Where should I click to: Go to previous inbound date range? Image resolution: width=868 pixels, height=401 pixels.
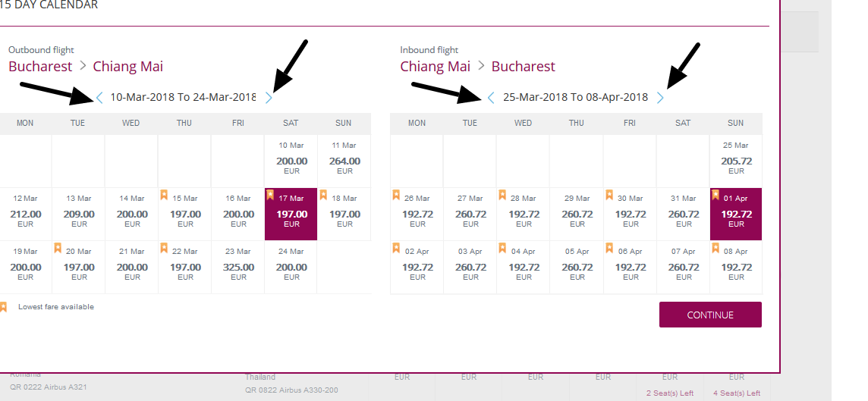(x=491, y=97)
